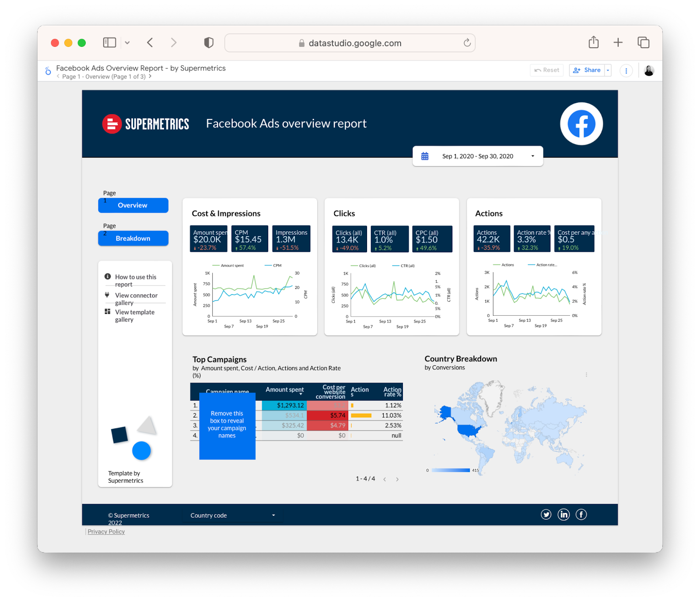Click the privacy shield icon
This screenshot has height=602, width=700.
[209, 42]
